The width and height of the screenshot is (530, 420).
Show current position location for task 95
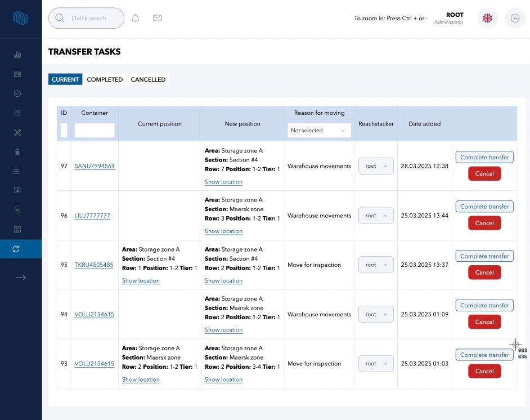click(141, 281)
